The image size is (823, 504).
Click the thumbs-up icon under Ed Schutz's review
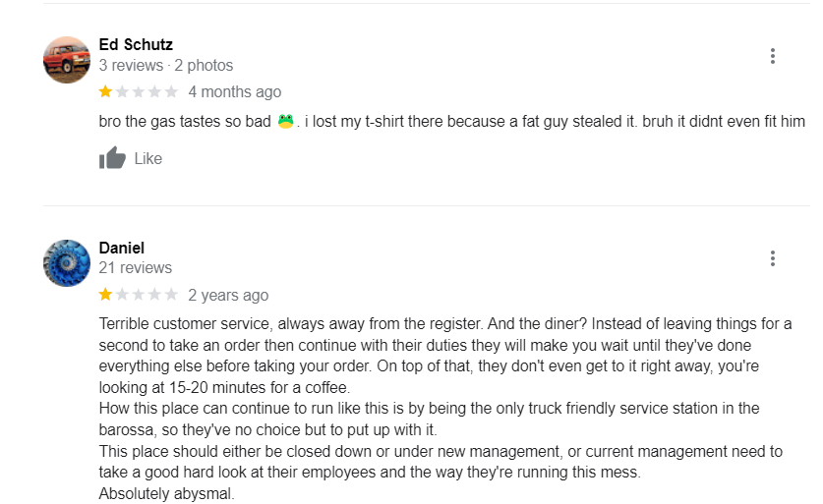[113, 158]
